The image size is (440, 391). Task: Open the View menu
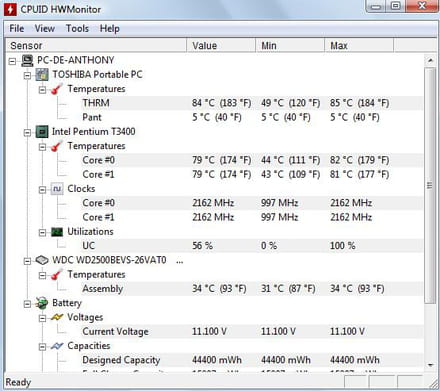coord(45,29)
